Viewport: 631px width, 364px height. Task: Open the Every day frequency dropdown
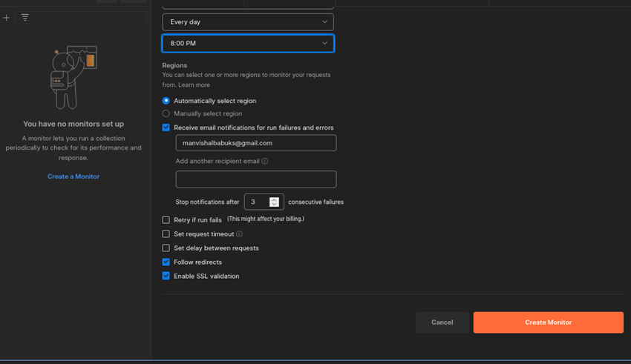pos(248,22)
